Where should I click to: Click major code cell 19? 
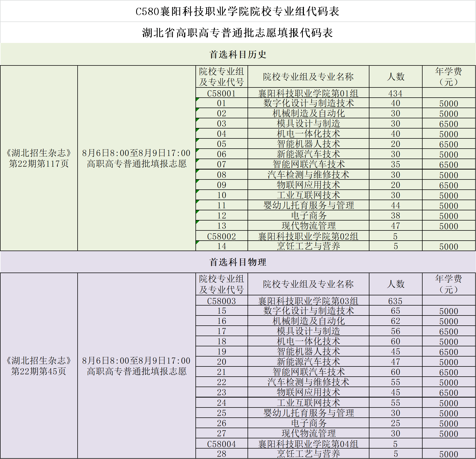point(221,352)
